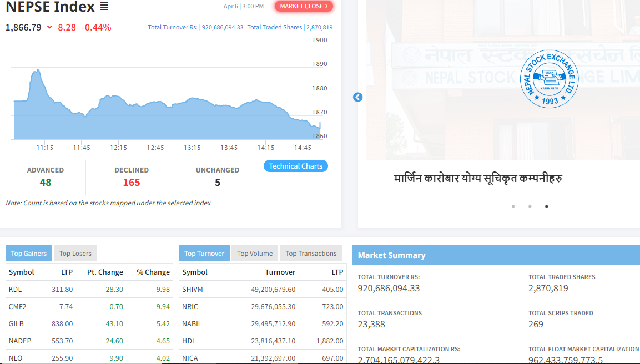The height and width of the screenshot is (364, 640).
Task: Click HDL's LTP value 1,882.00
Action: click(x=330, y=341)
